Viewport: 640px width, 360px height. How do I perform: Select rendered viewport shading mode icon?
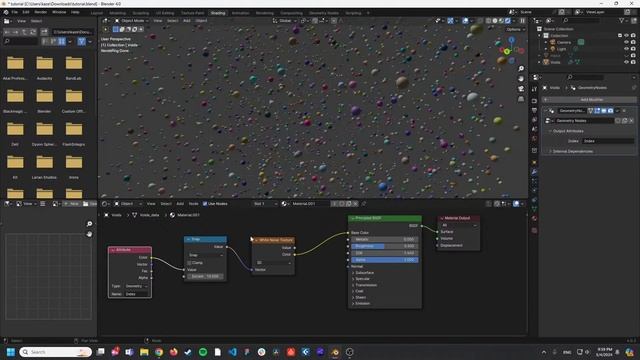pyautogui.click(x=508, y=20)
